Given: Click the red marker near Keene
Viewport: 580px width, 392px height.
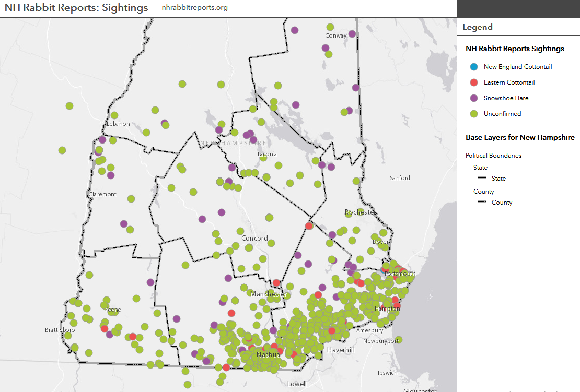Looking at the screenshot, I should tap(105, 328).
